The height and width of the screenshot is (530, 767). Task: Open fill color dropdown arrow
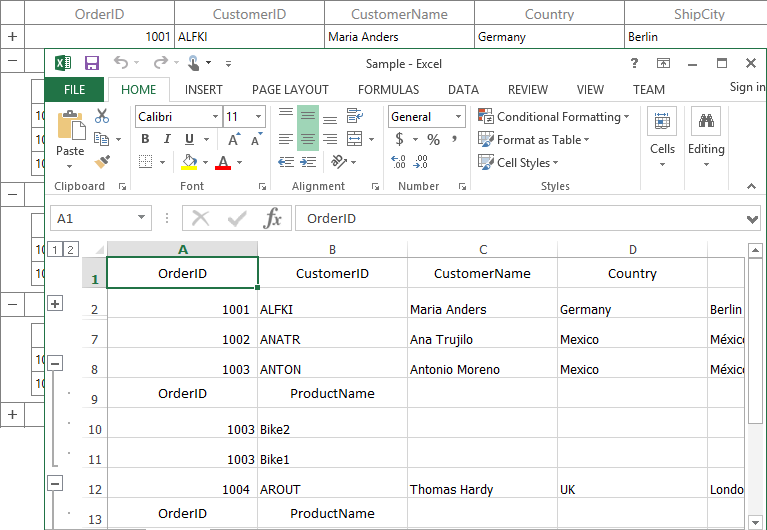(x=205, y=162)
